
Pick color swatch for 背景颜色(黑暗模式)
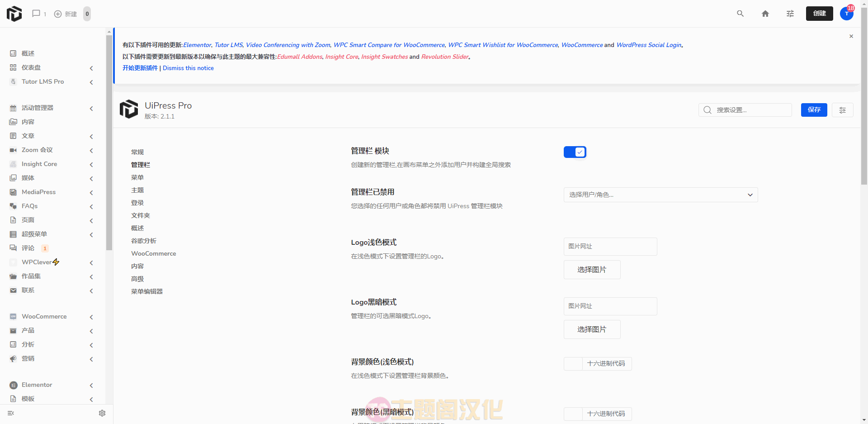tap(573, 414)
